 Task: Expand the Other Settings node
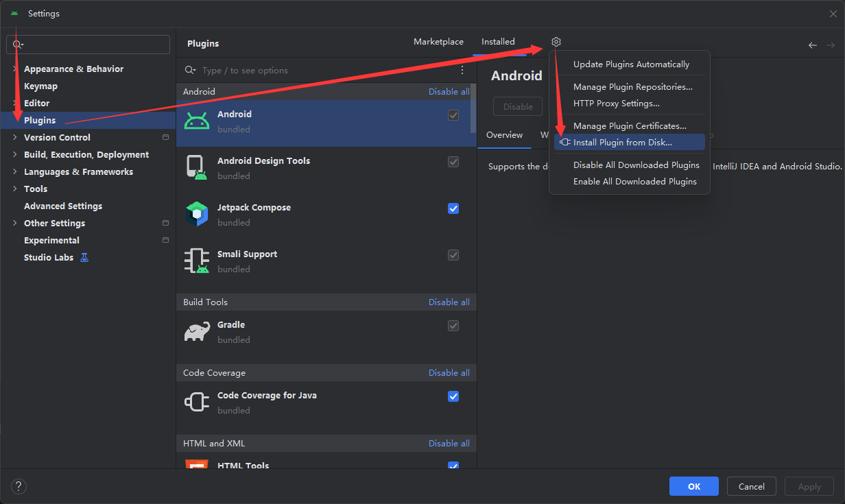click(15, 223)
